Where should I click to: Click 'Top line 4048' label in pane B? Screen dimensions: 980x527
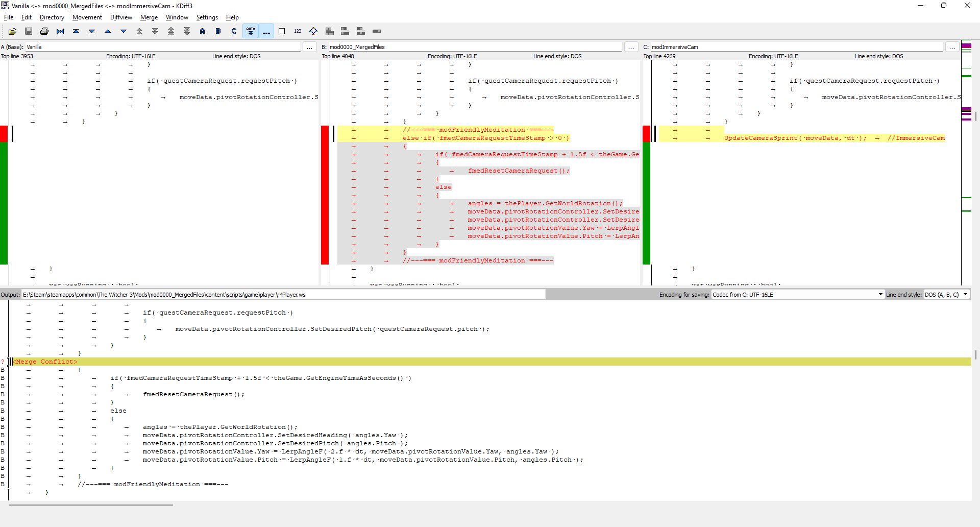click(338, 56)
